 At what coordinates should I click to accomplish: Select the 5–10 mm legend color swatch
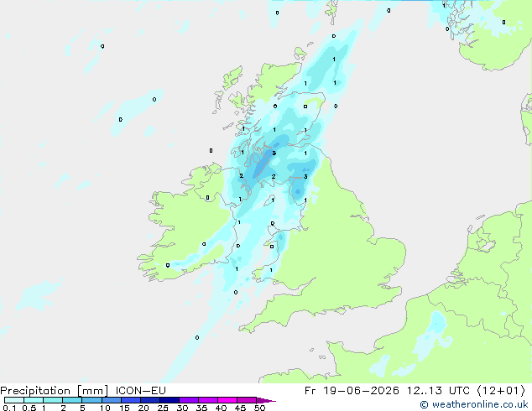91,400
